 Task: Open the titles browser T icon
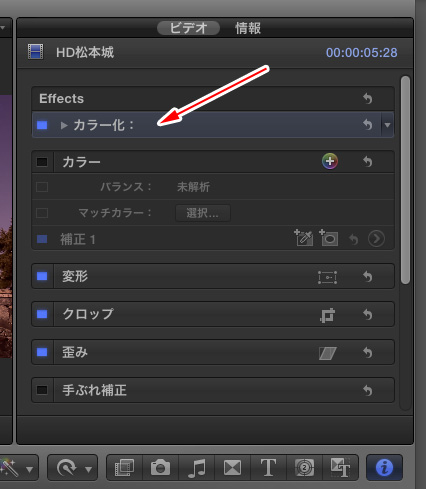pyautogui.click(x=268, y=468)
